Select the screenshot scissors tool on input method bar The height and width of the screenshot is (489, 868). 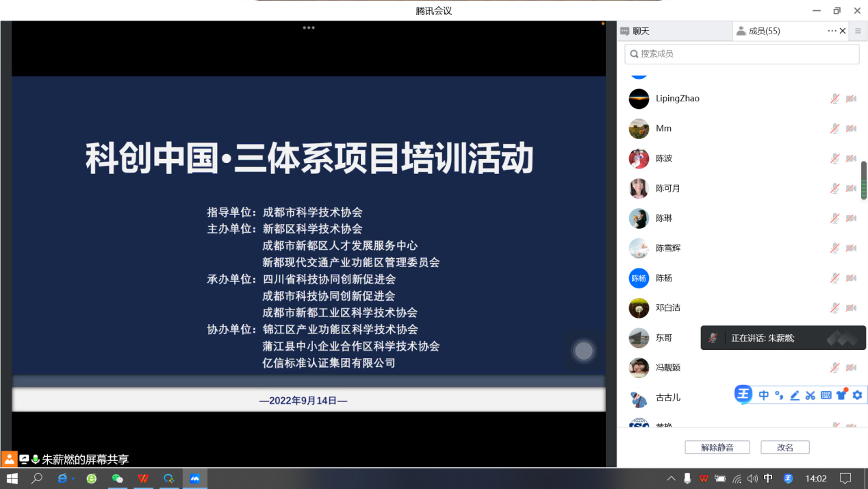(x=810, y=395)
